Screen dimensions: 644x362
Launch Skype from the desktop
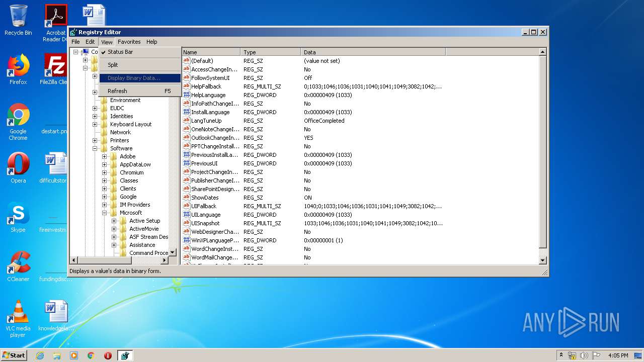pyautogui.click(x=18, y=217)
